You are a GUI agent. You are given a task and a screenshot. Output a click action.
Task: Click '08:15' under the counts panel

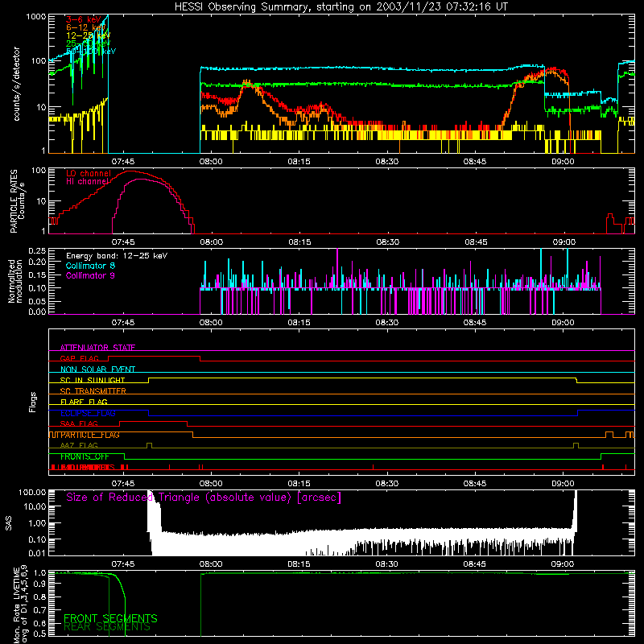pos(299,162)
